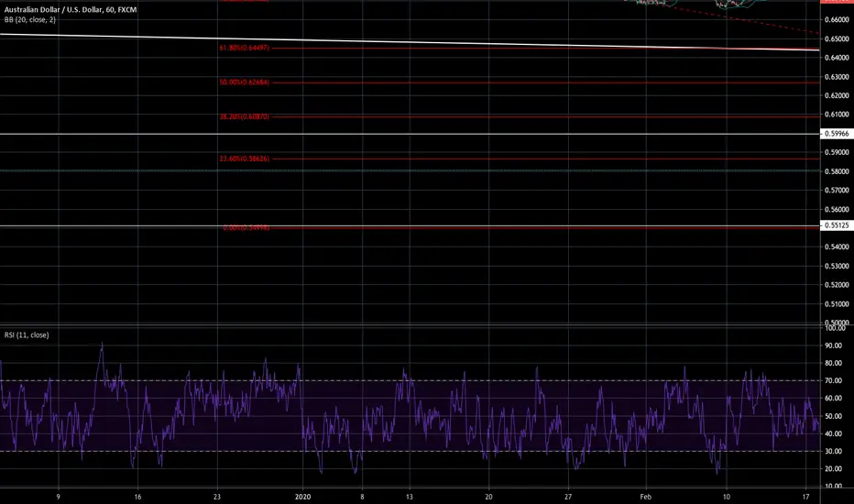Click the 0.57000 value on the price axis

tap(838, 191)
